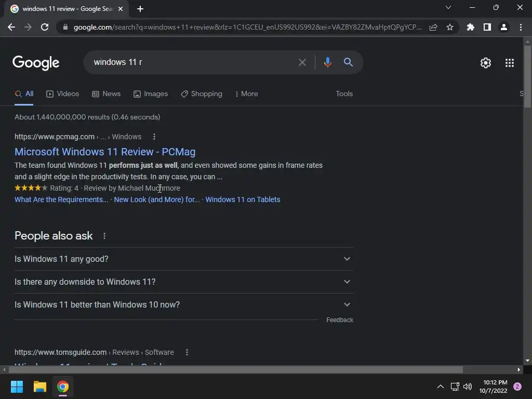This screenshot has height=399, width=532.
Task: Submit search with magnifier icon
Action: [348, 62]
